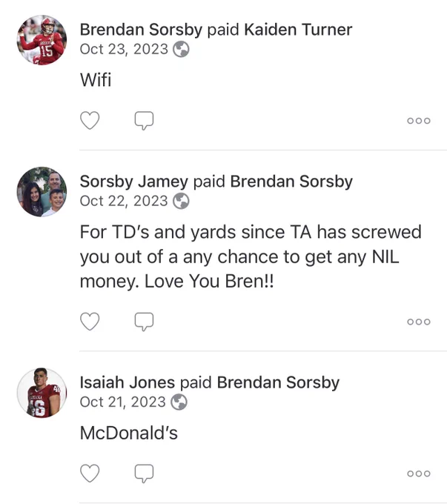Open Isaiah Jones's profile photo
447x504 pixels.
tap(42, 393)
